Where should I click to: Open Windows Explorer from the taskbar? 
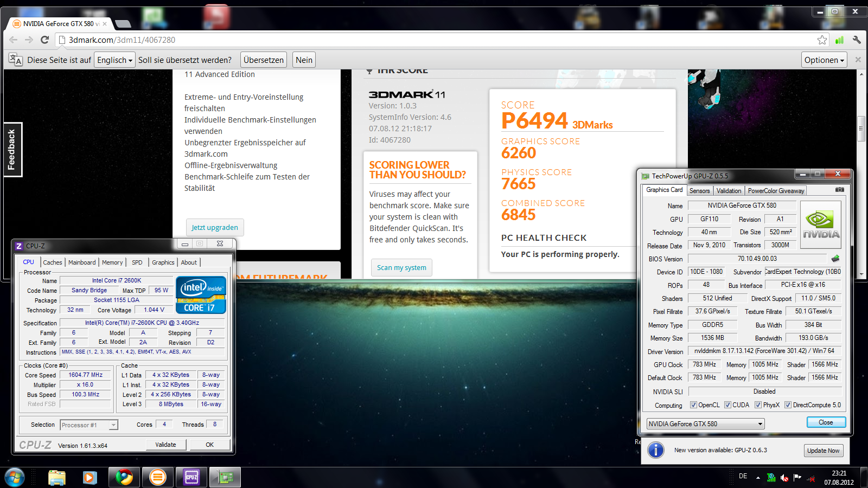pos(57,478)
